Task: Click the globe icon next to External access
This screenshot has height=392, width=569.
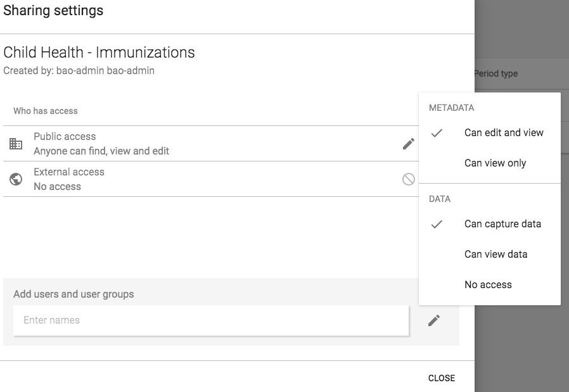Action: pyautogui.click(x=16, y=179)
